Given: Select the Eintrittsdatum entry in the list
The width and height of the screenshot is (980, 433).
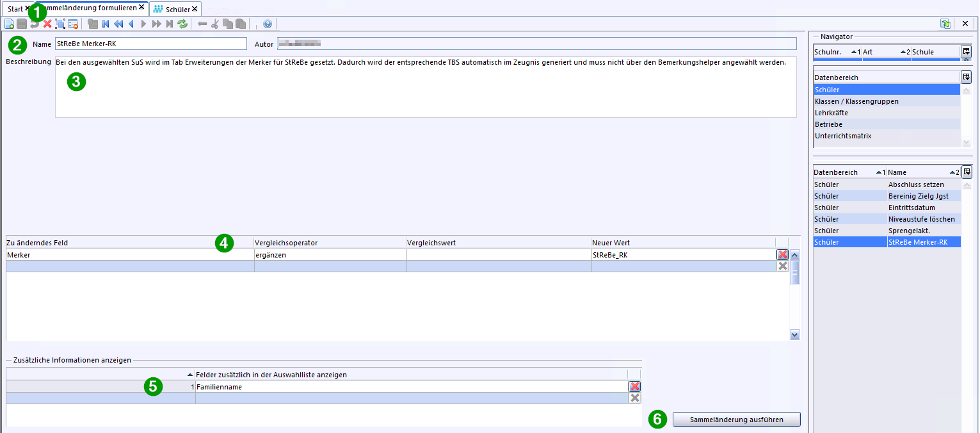Looking at the screenshot, I should [912, 208].
